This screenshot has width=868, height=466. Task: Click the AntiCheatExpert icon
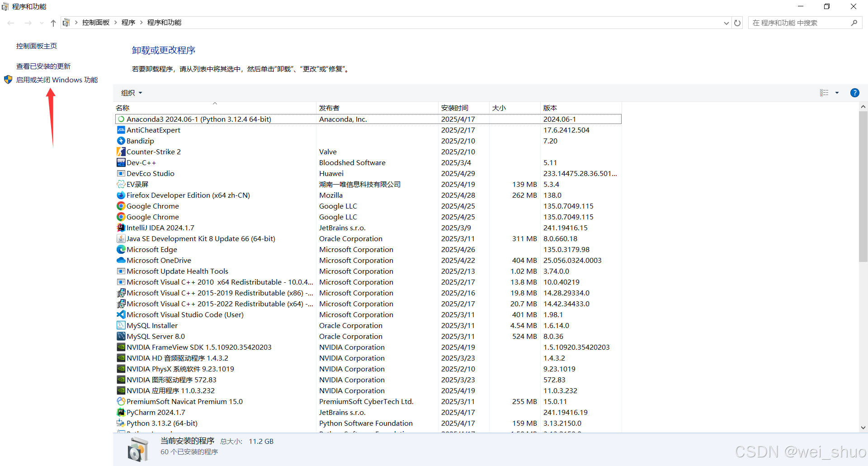121,130
